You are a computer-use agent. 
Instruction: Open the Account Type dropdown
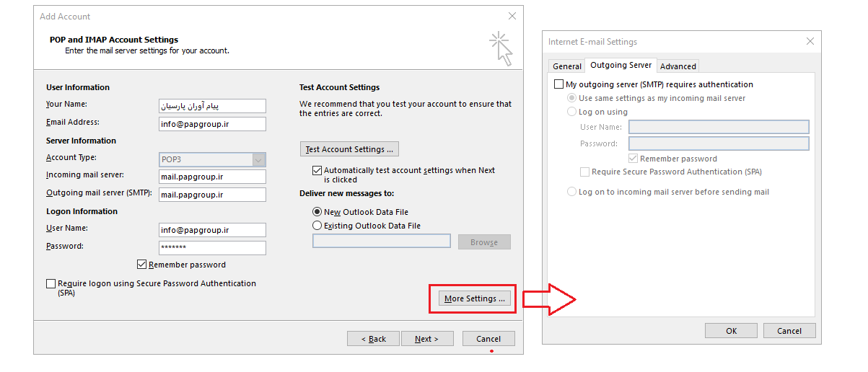(x=259, y=160)
